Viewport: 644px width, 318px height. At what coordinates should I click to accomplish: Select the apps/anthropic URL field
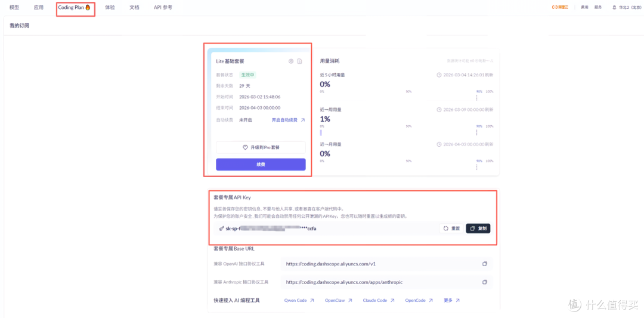[x=386, y=282]
